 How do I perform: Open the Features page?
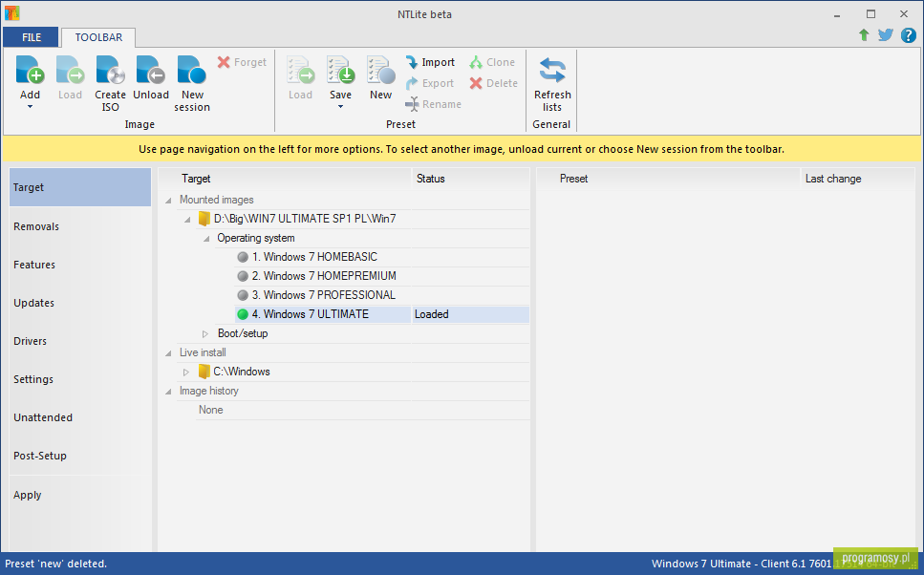tap(80, 265)
